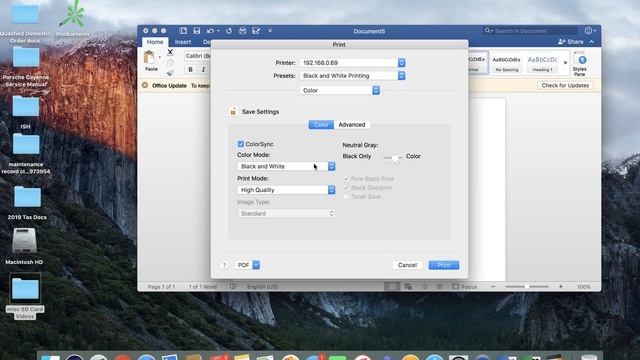The height and width of the screenshot is (360, 640).
Task: Click the zoom slider in status bar
Action: click(527, 287)
